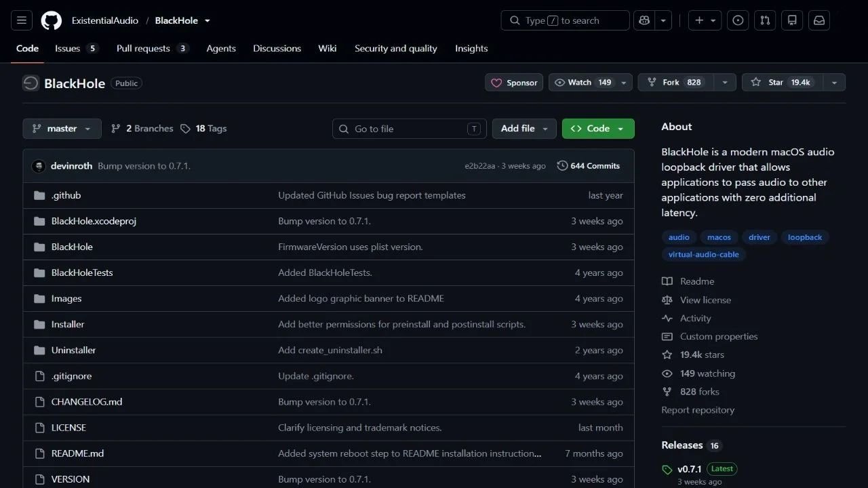The image size is (868, 488).
Task: Click the scales icon beside View license
Action: click(x=667, y=300)
